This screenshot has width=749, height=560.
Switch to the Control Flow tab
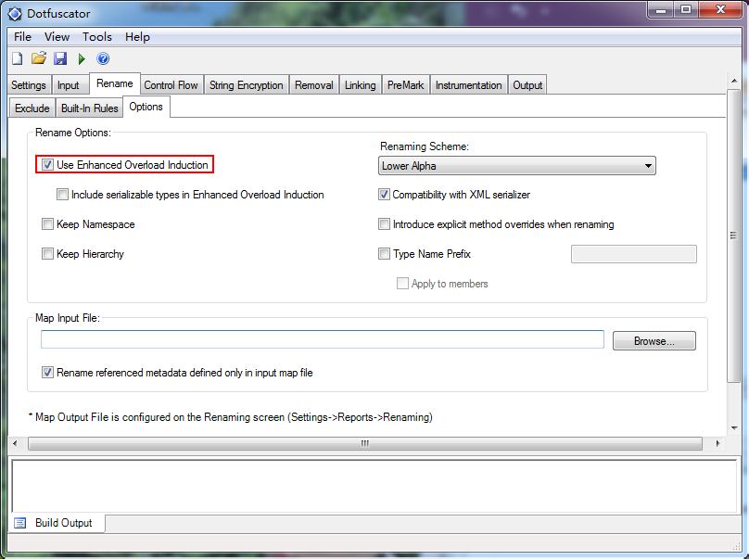click(171, 85)
